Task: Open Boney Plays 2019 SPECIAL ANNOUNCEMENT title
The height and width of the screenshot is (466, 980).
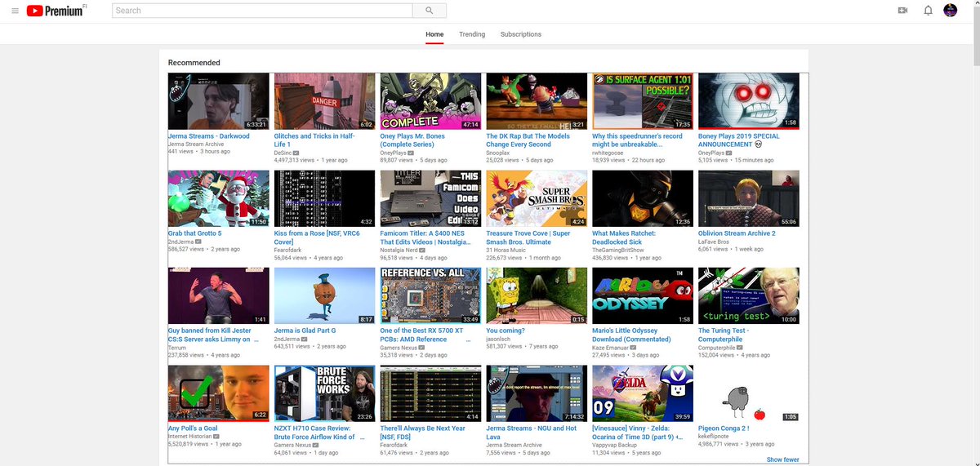Action: pos(739,140)
